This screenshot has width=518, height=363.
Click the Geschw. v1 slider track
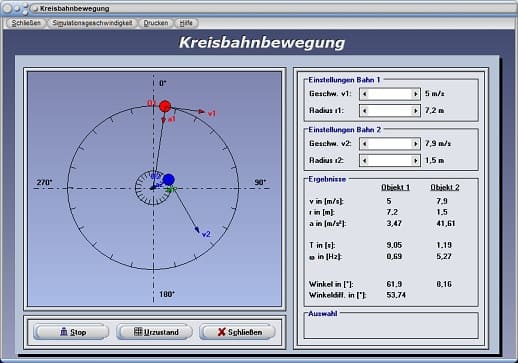(x=390, y=94)
